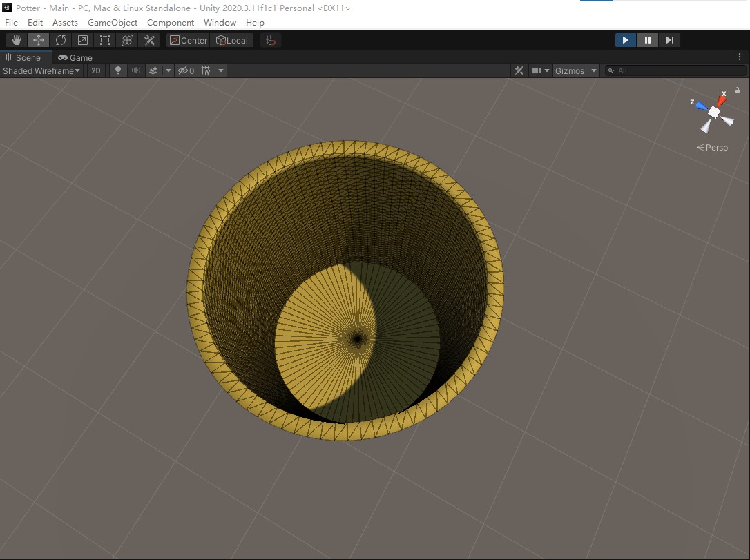The width and height of the screenshot is (750, 560).
Task: Open the Window menu
Action: tap(220, 23)
